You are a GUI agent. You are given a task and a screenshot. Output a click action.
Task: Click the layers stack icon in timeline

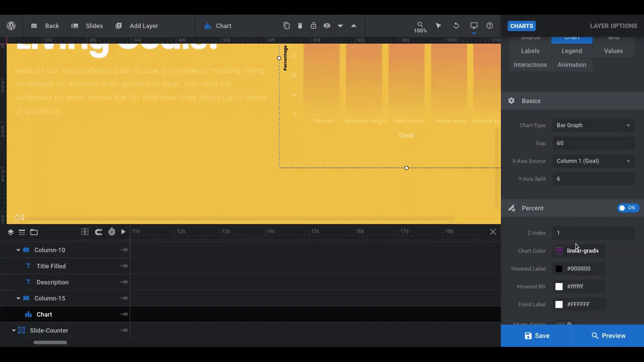pyautogui.click(x=11, y=232)
